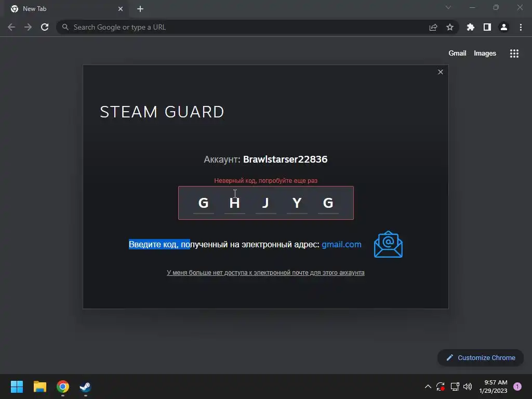Viewport: 532px width, 399px height.
Task: Open the volume tray icon
Action: click(468, 387)
